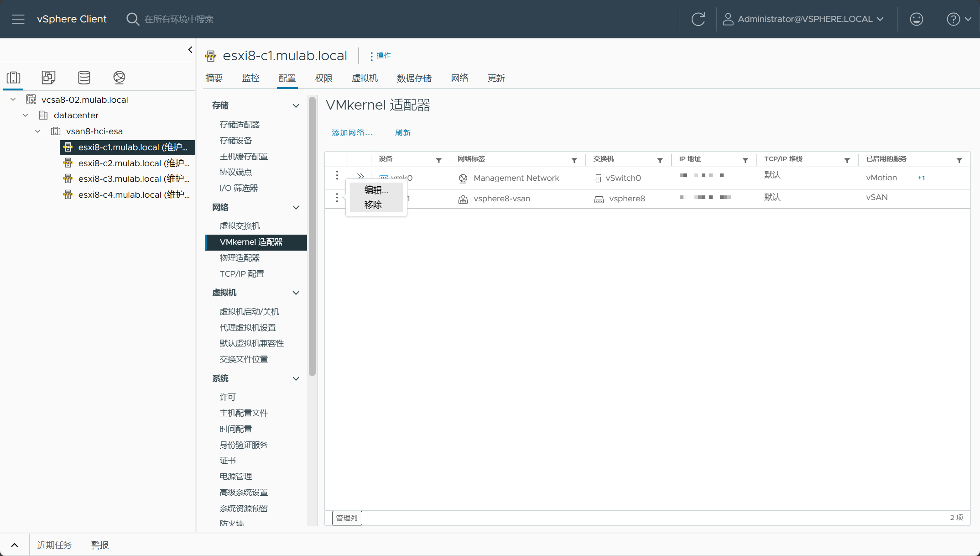Expand the bottom tasks panel chevron

pyautogui.click(x=15, y=545)
